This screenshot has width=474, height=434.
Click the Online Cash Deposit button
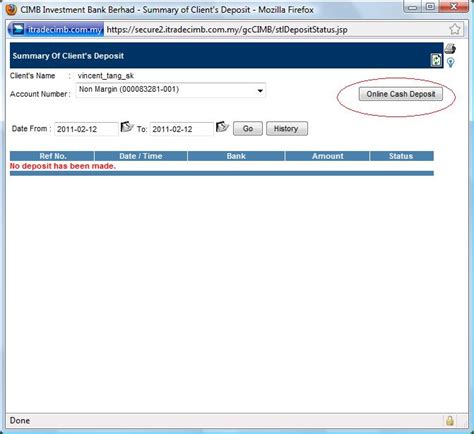point(401,94)
